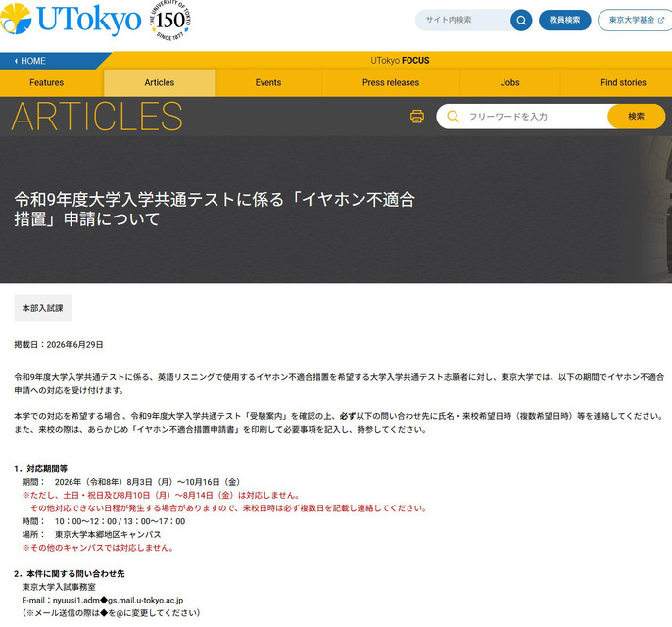Go back via HOME link

click(x=30, y=61)
